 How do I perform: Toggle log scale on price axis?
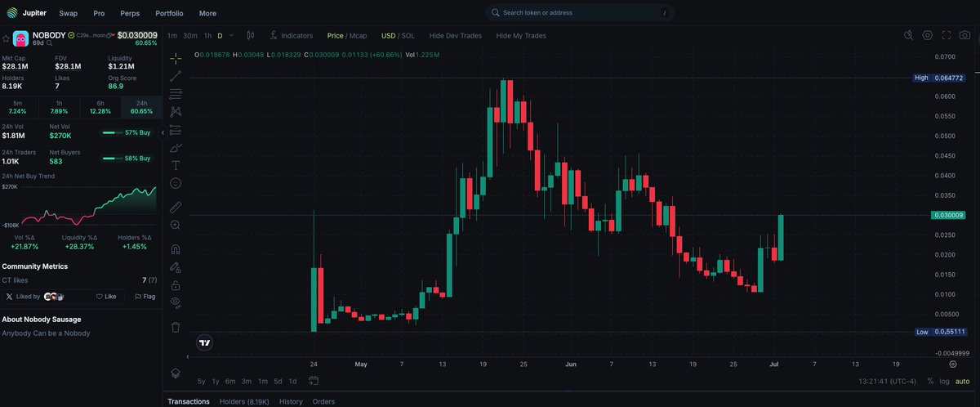(944, 381)
